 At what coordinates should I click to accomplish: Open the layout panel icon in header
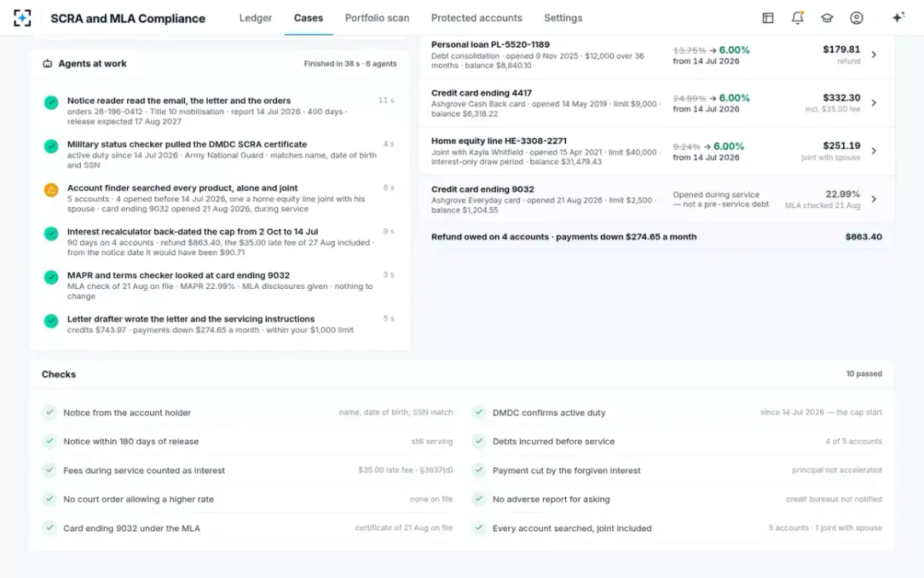click(x=768, y=18)
